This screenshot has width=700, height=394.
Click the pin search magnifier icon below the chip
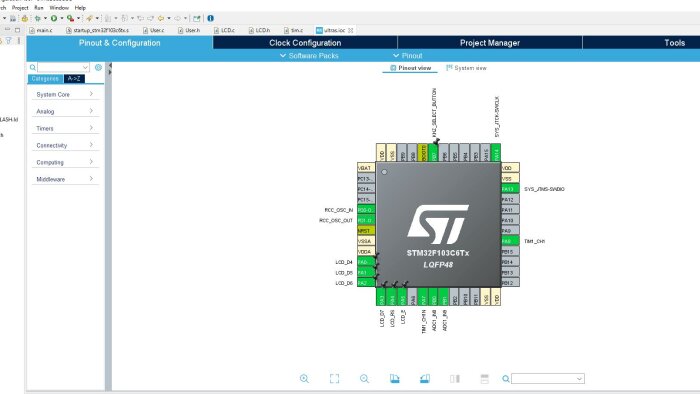coord(506,379)
